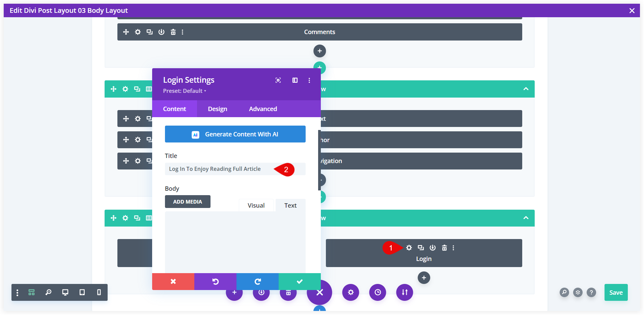Save Comments module to library

(161, 32)
